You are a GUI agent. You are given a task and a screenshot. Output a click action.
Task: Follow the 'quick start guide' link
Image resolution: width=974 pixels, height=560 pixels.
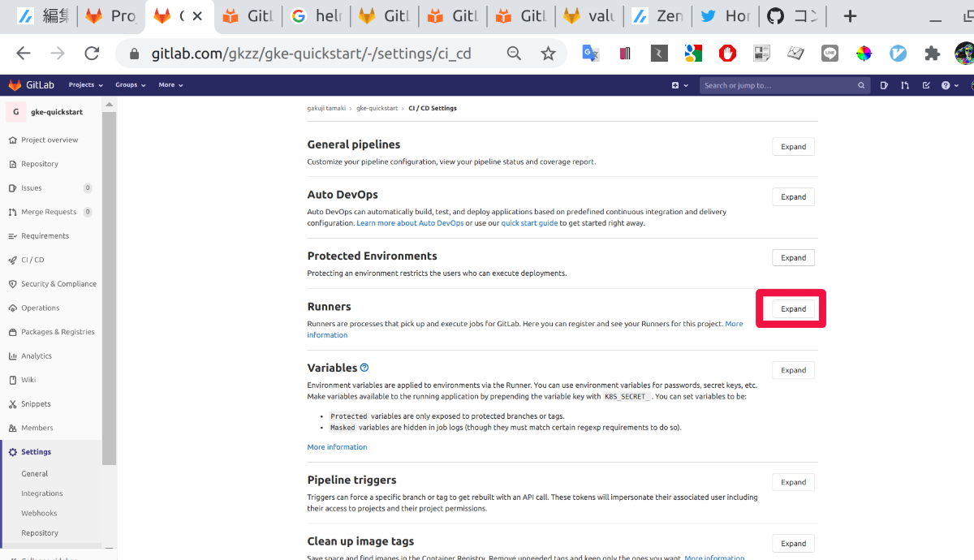[x=529, y=223]
